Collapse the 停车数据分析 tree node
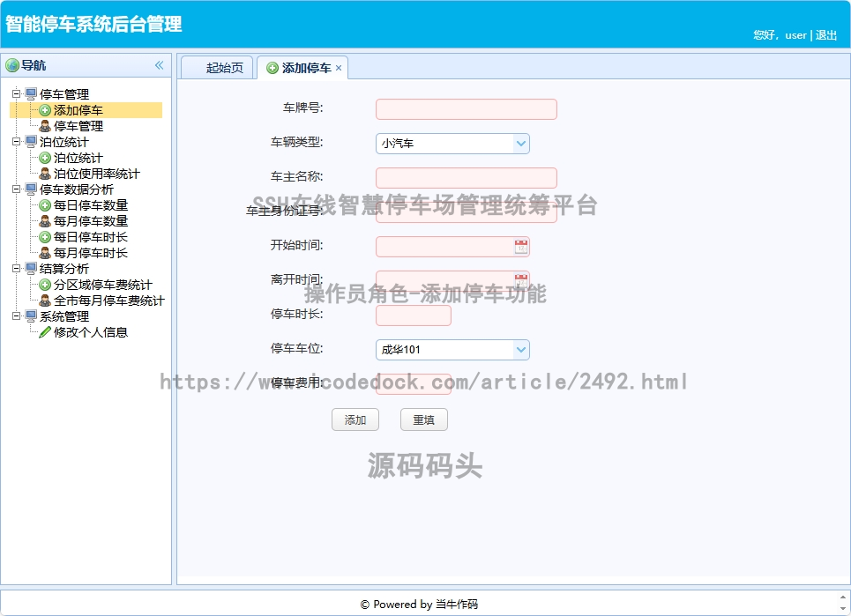 [x=17, y=189]
